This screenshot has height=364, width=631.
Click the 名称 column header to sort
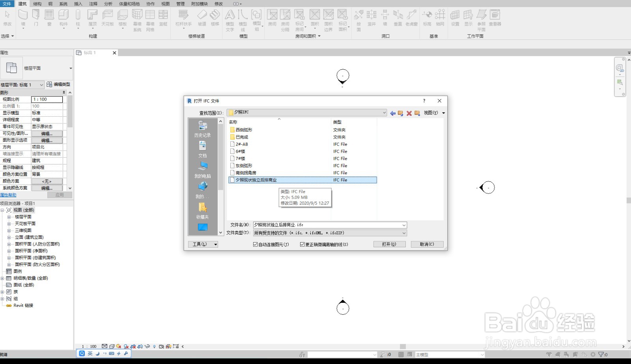point(233,122)
